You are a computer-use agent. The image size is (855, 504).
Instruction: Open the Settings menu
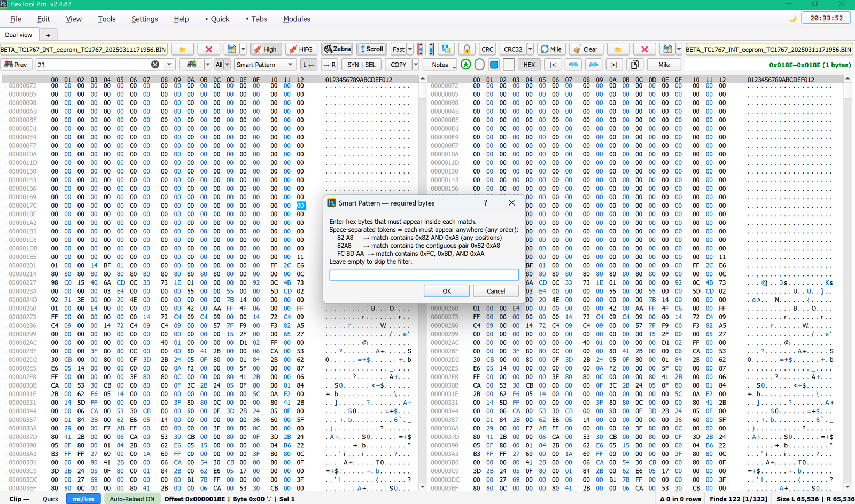(145, 19)
